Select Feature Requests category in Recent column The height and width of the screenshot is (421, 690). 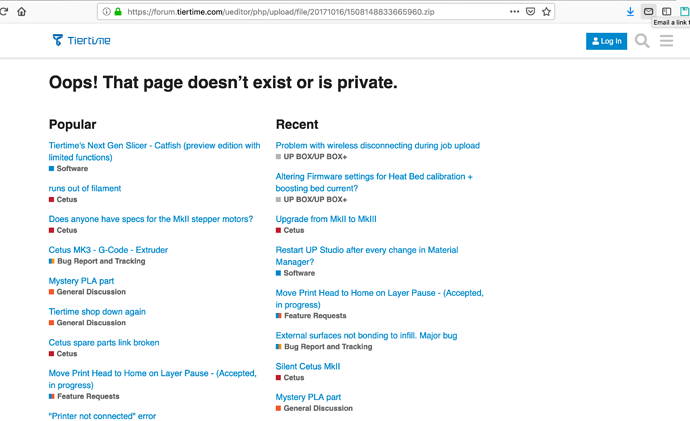[311, 316]
